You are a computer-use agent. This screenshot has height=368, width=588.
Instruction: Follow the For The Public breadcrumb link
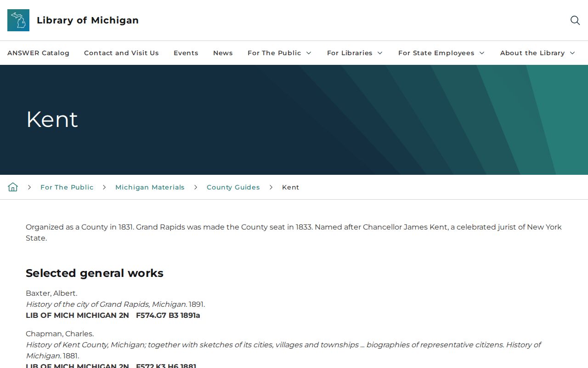coord(67,187)
